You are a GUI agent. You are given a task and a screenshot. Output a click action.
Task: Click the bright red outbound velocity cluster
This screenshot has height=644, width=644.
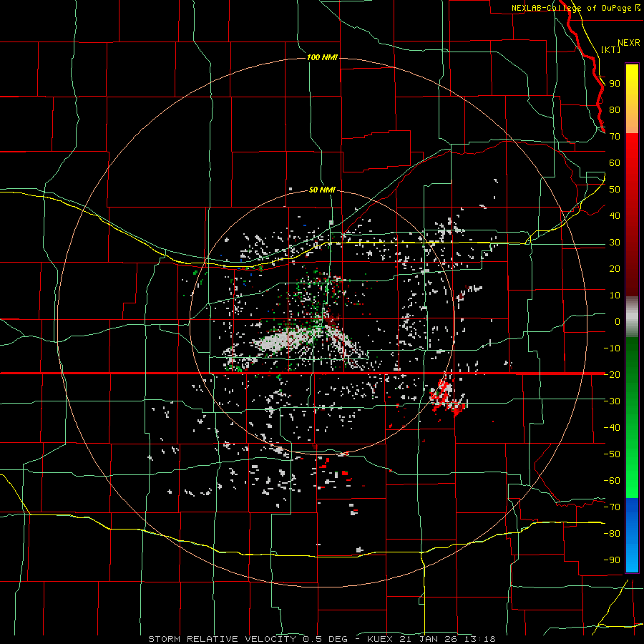447,396
